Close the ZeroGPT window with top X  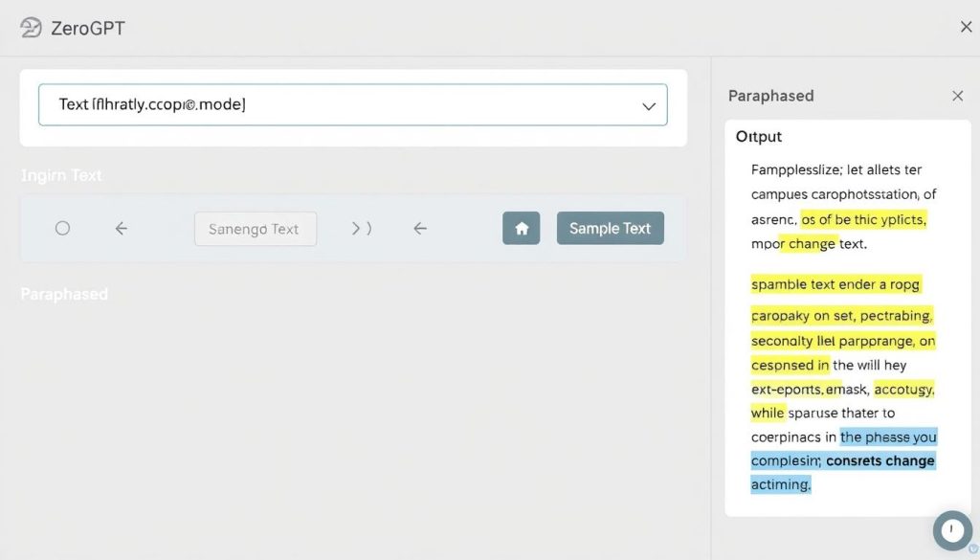(x=966, y=28)
